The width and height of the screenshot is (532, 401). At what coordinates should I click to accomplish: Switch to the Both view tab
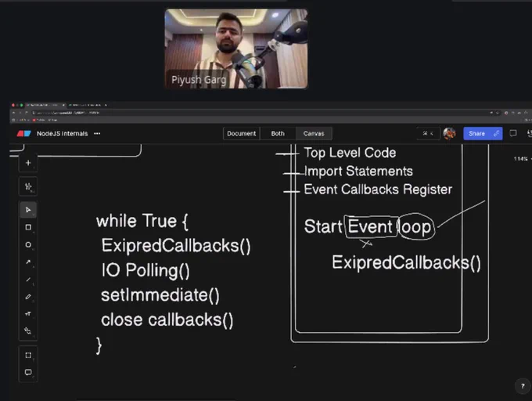[278, 133]
